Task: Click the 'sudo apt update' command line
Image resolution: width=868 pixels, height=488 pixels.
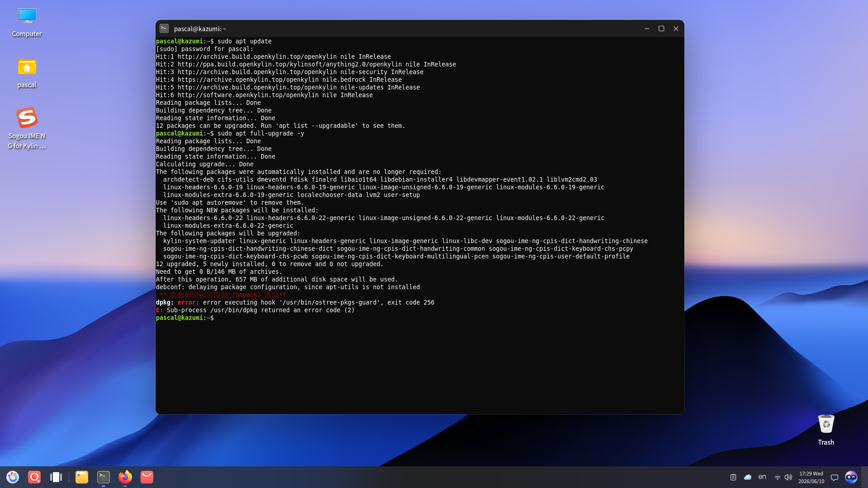Action: pos(245,41)
